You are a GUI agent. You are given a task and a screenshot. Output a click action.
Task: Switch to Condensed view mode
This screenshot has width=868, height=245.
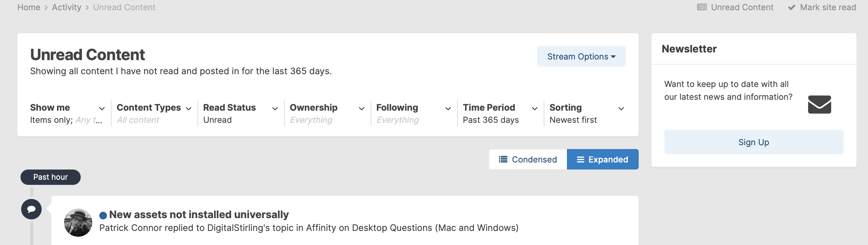528,159
